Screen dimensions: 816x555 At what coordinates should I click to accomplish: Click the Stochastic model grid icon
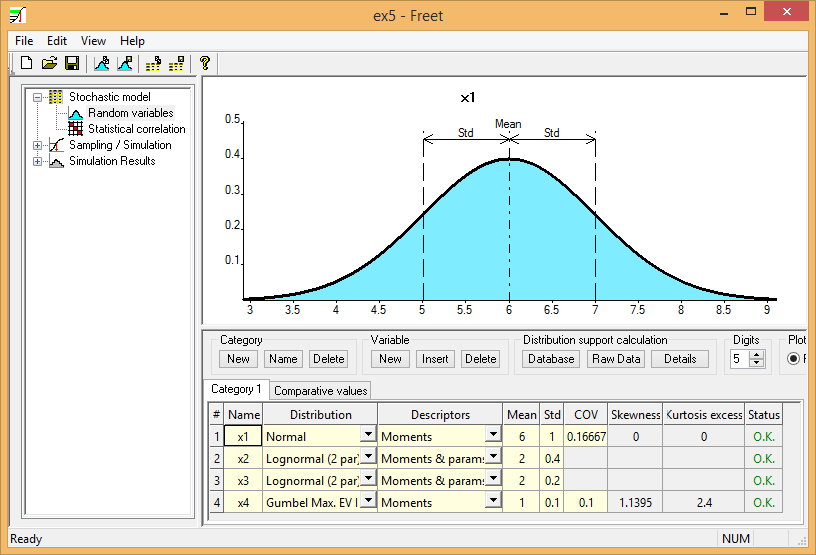[x=56, y=97]
